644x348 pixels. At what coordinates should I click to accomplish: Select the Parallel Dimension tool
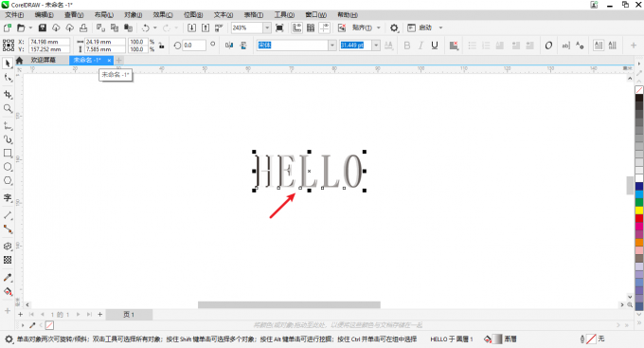[x=8, y=215]
